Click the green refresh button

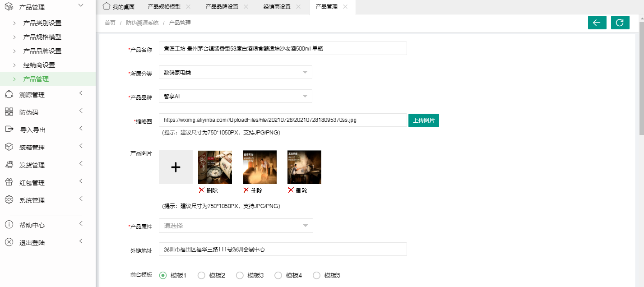tap(620, 23)
